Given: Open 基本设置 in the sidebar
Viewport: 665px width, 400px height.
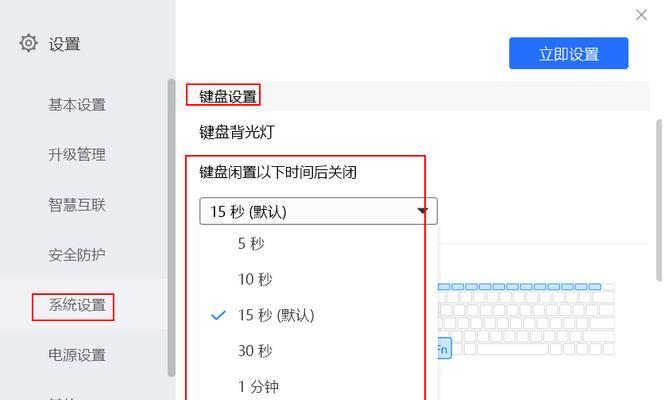Looking at the screenshot, I should click(77, 104).
